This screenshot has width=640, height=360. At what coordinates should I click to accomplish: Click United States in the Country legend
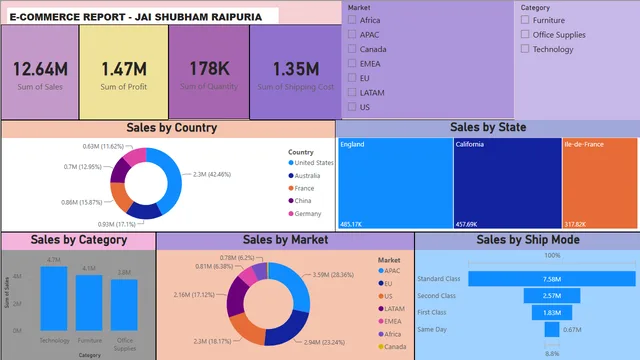pyautogui.click(x=311, y=162)
